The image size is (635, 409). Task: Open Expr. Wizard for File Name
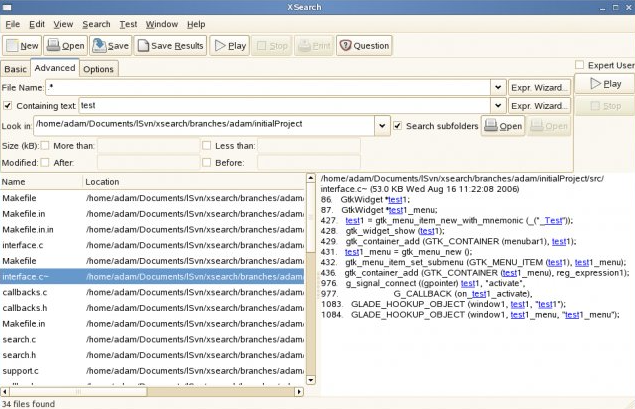click(x=539, y=87)
